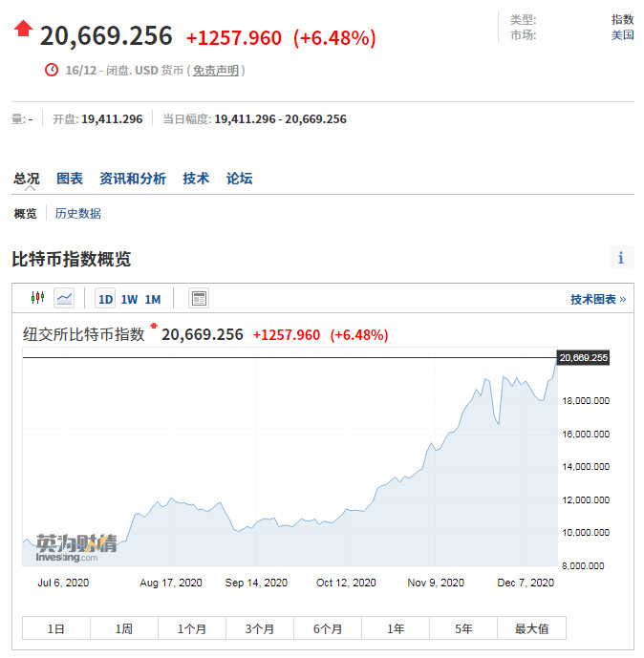The width and height of the screenshot is (644, 658).
Task: Click the opening value 19,411.296
Action: click(112, 119)
